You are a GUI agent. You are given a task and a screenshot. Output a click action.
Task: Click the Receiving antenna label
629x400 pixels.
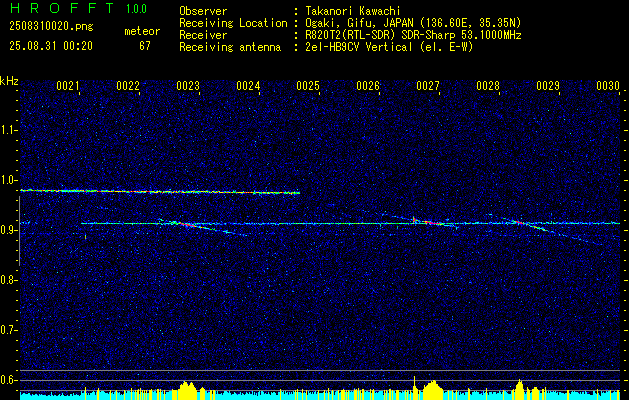[x=230, y=47]
